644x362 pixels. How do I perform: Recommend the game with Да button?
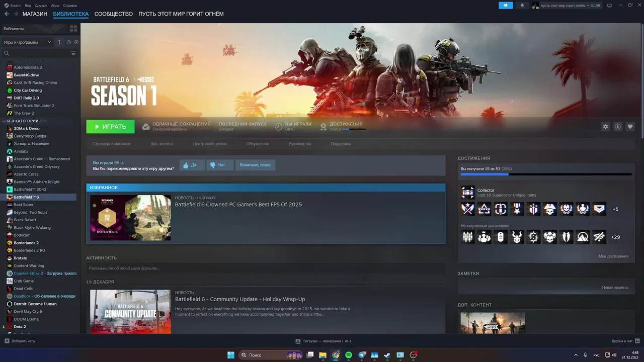(x=192, y=165)
